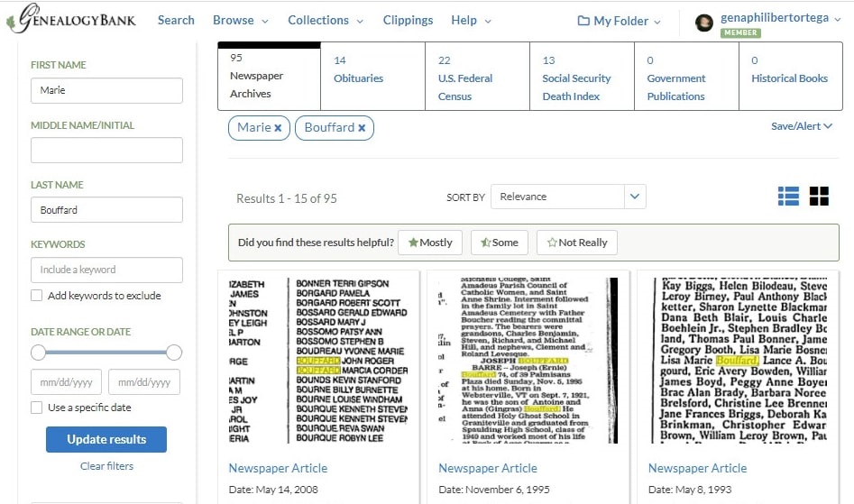The width and height of the screenshot is (854, 504).
Task: Enable Add keywords to exclude checkbox
Action: pos(36,296)
